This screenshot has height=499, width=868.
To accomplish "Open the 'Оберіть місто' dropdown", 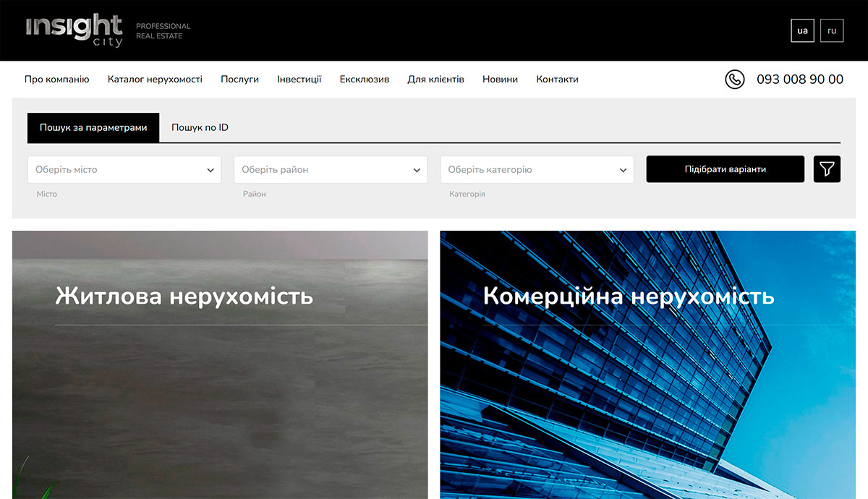I will 124,170.
